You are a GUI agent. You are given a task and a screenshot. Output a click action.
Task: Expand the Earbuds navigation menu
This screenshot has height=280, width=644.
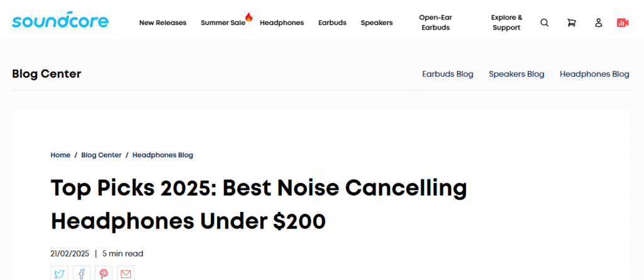(333, 23)
